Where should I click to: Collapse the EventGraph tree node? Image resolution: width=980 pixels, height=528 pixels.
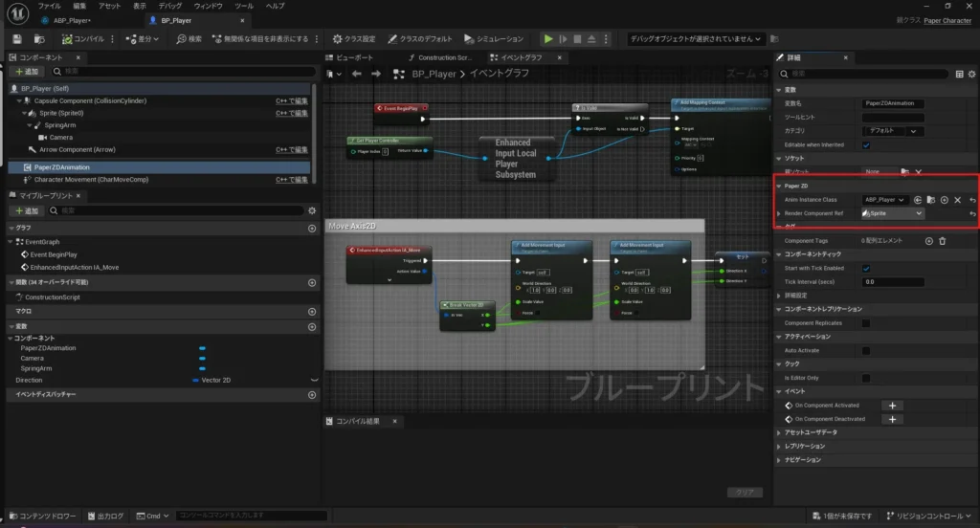pyautogui.click(x=11, y=242)
